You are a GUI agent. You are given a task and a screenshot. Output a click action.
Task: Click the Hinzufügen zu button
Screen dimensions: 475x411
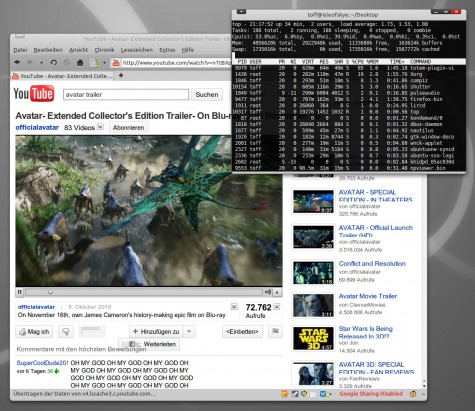[x=156, y=332]
